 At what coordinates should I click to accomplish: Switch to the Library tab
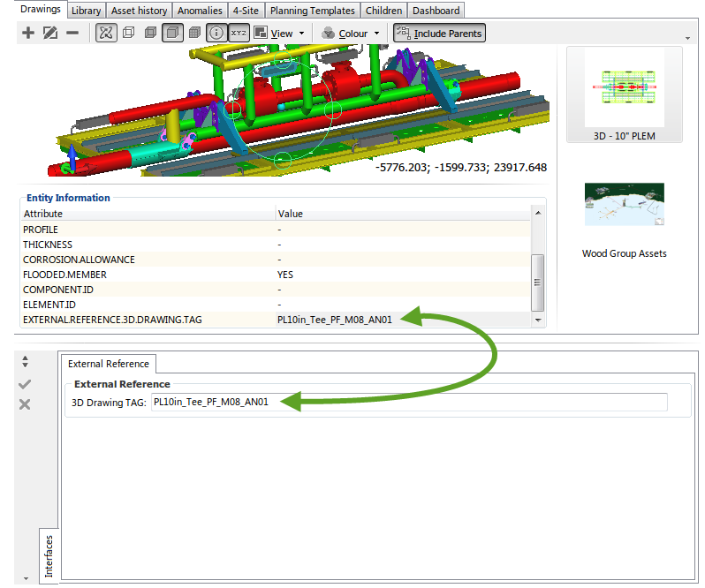[87, 11]
